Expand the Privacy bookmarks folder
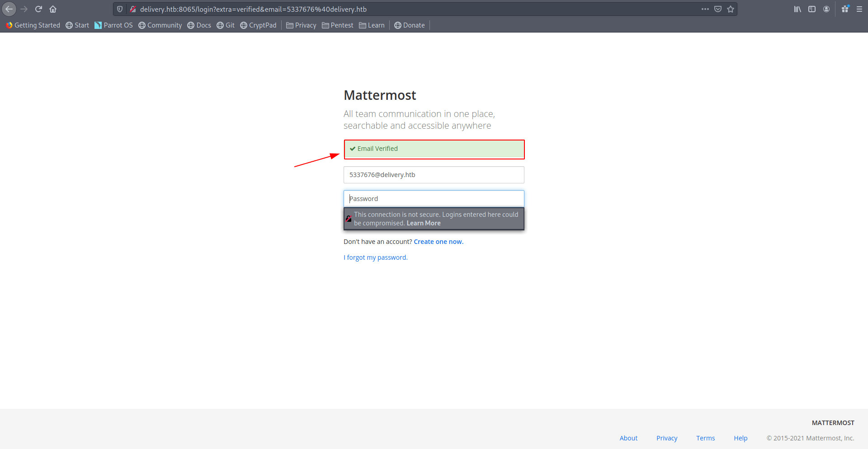868x449 pixels. (301, 25)
